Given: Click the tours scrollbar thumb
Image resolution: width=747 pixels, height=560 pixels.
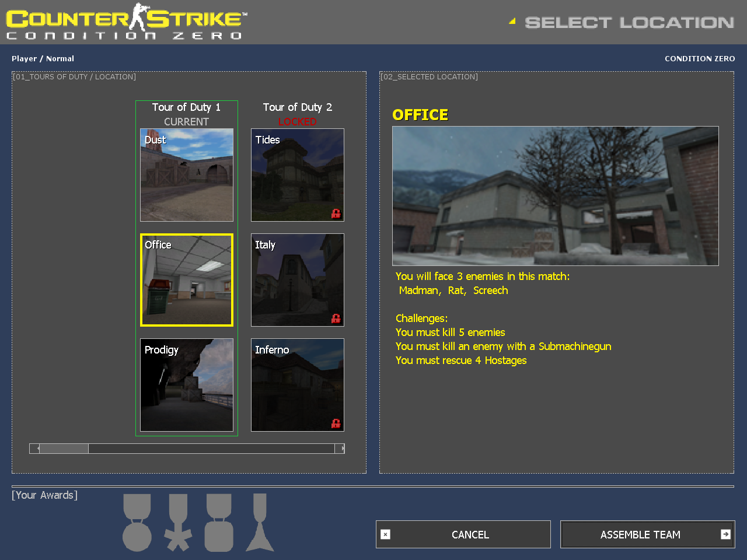Looking at the screenshot, I should (64, 449).
